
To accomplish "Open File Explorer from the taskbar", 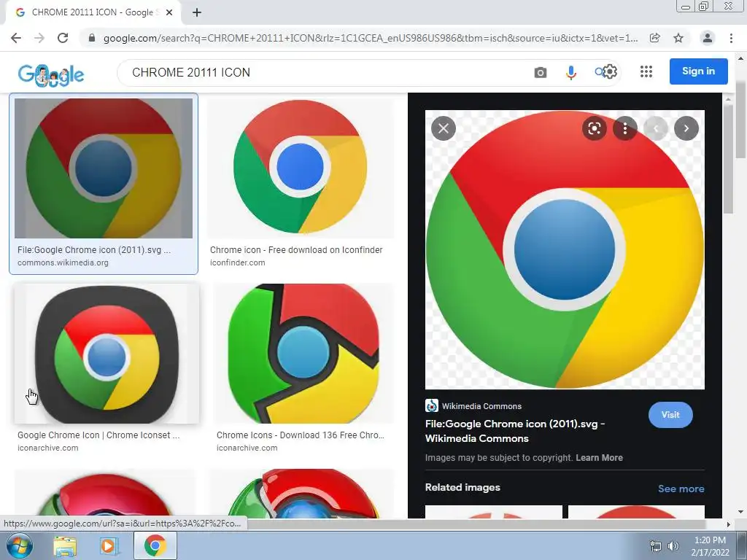I will pyautogui.click(x=64, y=546).
